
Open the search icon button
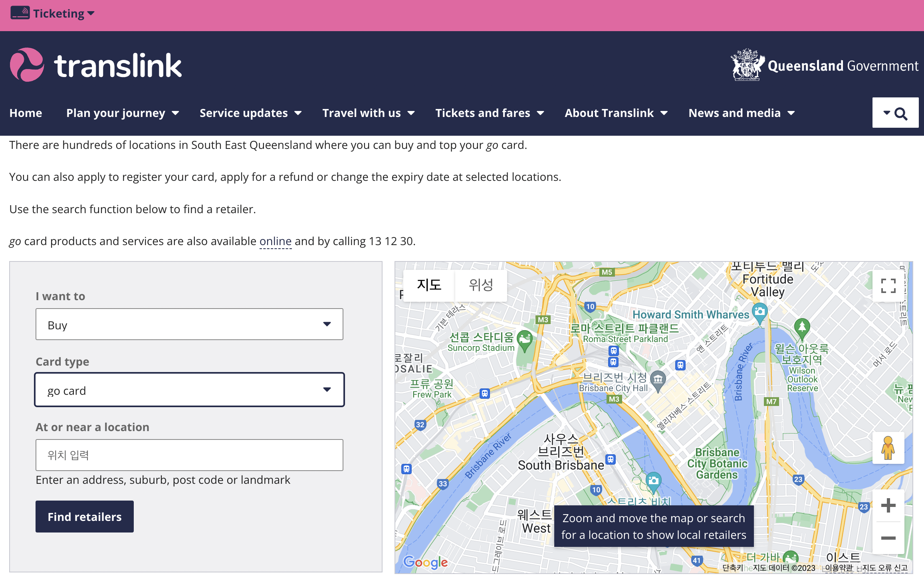click(x=895, y=113)
